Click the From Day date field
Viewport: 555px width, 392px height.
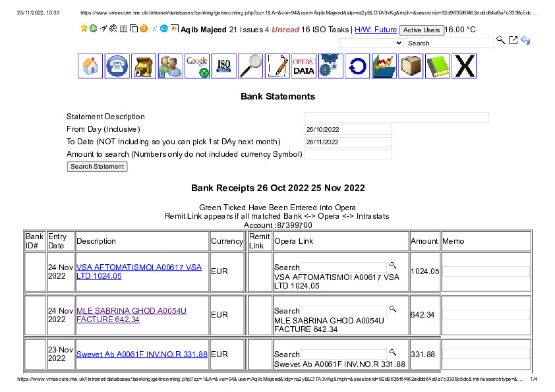[348, 130]
